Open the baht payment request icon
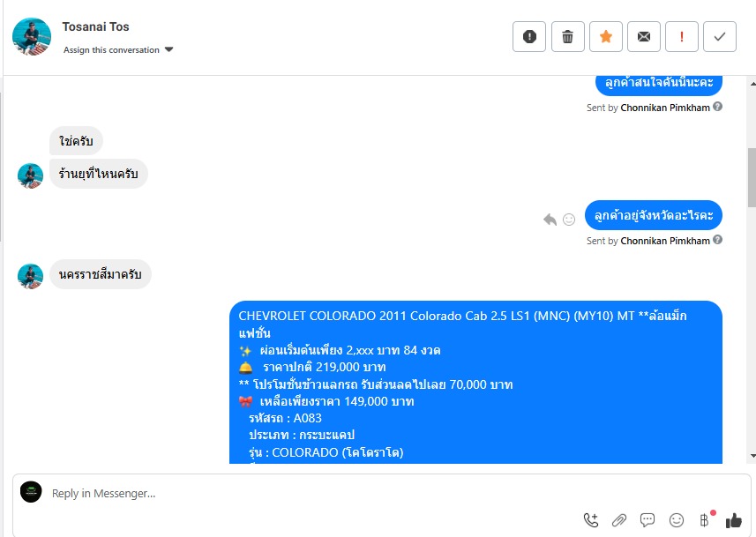756x537 pixels. tap(705, 519)
